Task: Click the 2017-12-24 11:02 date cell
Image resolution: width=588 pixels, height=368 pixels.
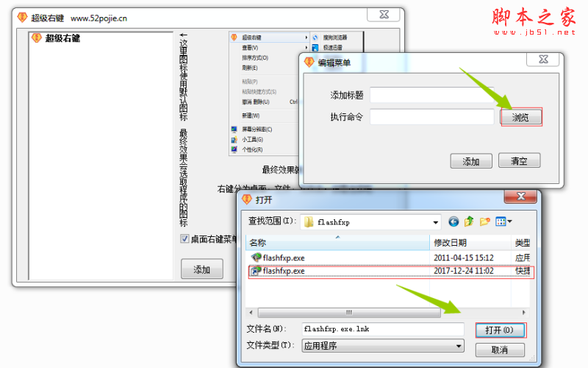Action: (x=464, y=271)
